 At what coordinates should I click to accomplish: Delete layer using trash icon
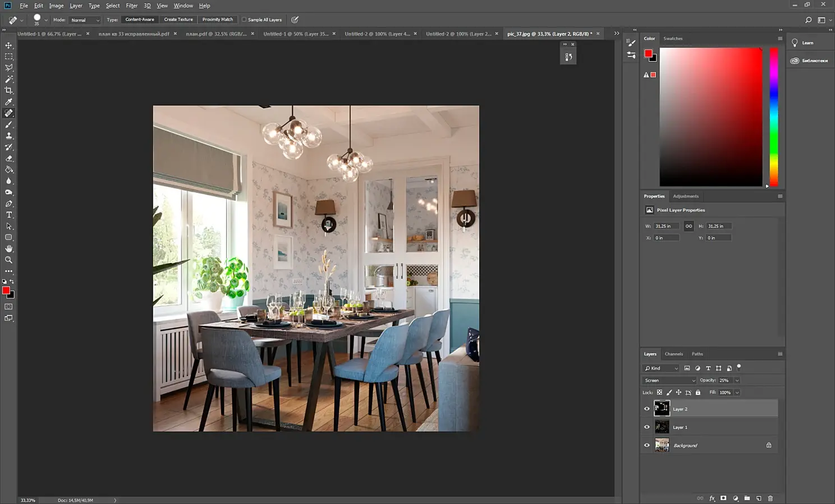770,498
